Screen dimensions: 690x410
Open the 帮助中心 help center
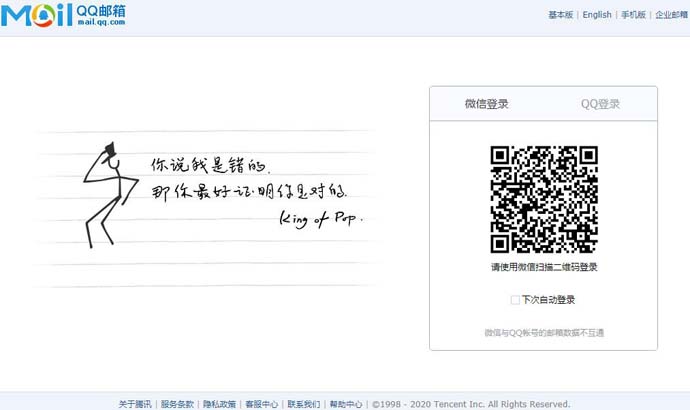tap(346, 404)
